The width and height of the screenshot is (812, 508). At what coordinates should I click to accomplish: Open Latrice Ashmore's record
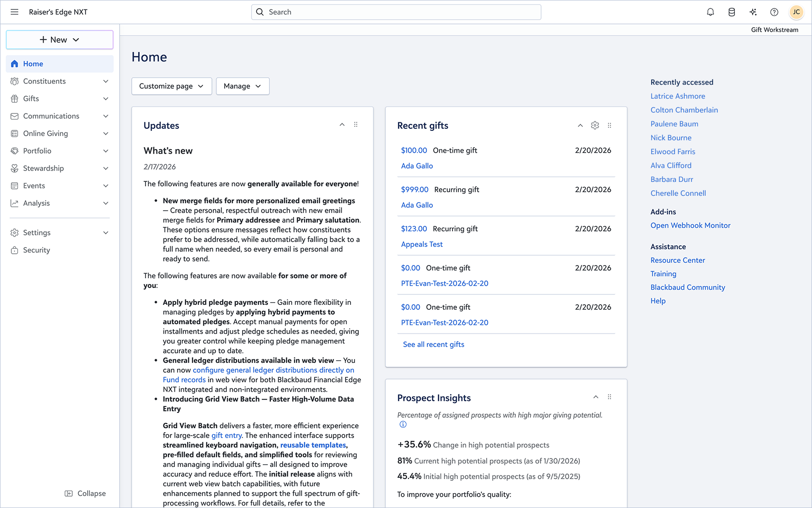(x=678, y=96)
